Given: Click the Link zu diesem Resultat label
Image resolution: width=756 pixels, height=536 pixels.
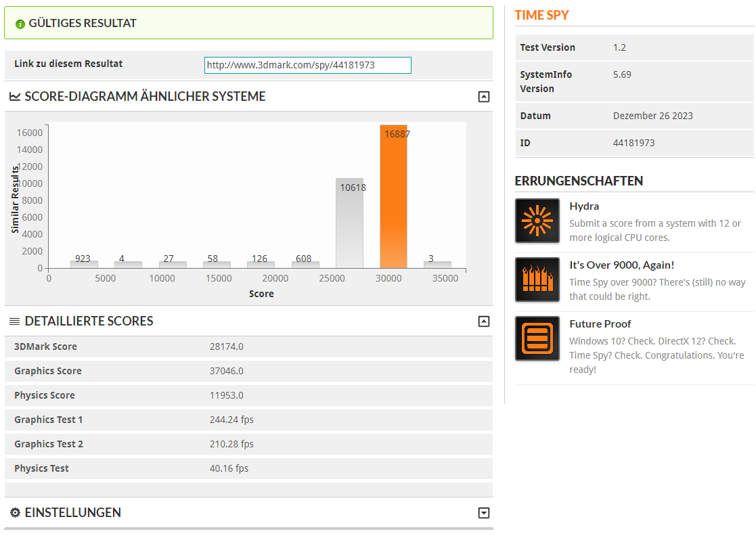Looking at the screenshot, I should click(x=68, y=64).
